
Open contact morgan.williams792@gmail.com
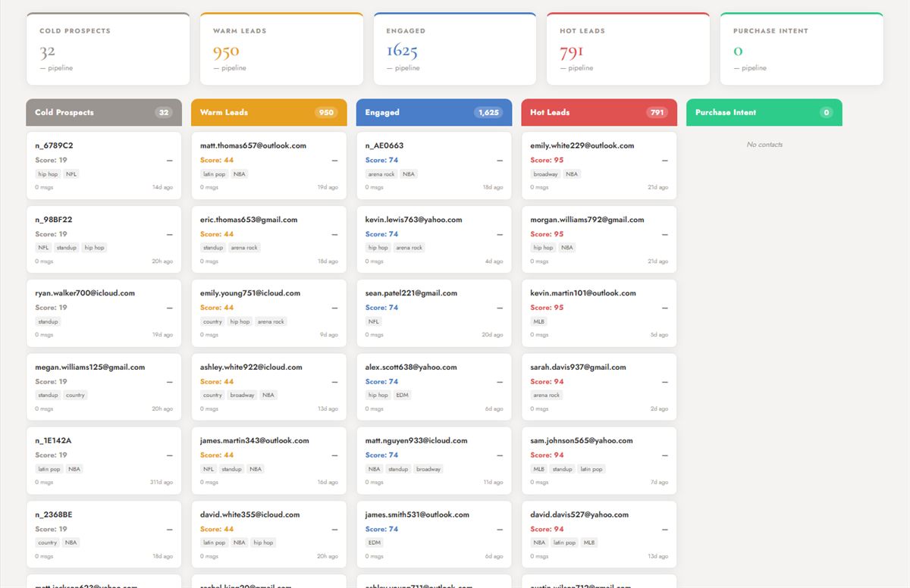pyautogui.click(x=599, y=239)
